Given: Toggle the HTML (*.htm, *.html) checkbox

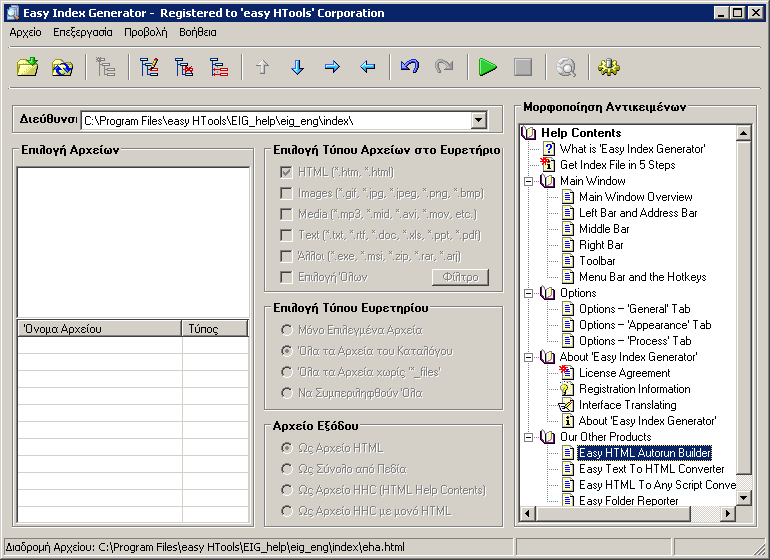Looking at the screenshot, I should pos(286,172).
